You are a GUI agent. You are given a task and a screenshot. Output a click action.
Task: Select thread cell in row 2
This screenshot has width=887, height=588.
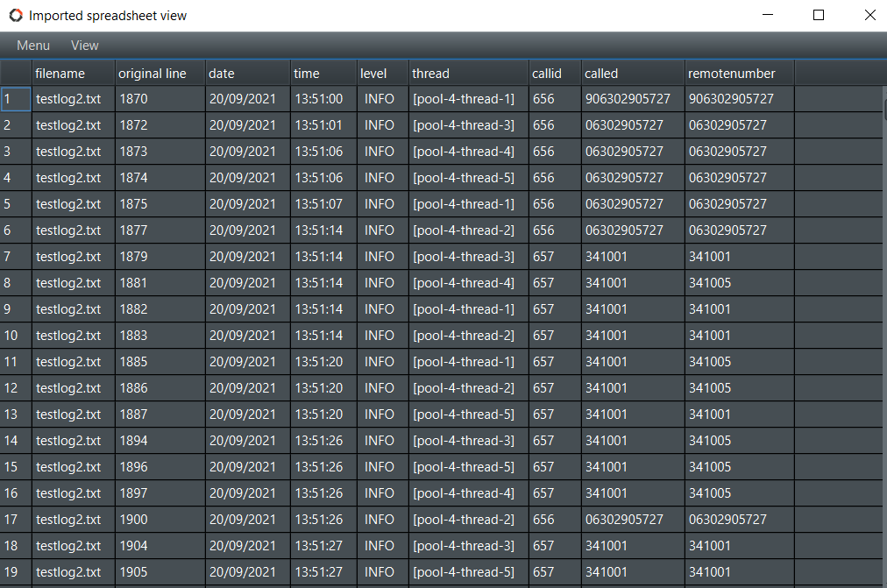point(469,125)
